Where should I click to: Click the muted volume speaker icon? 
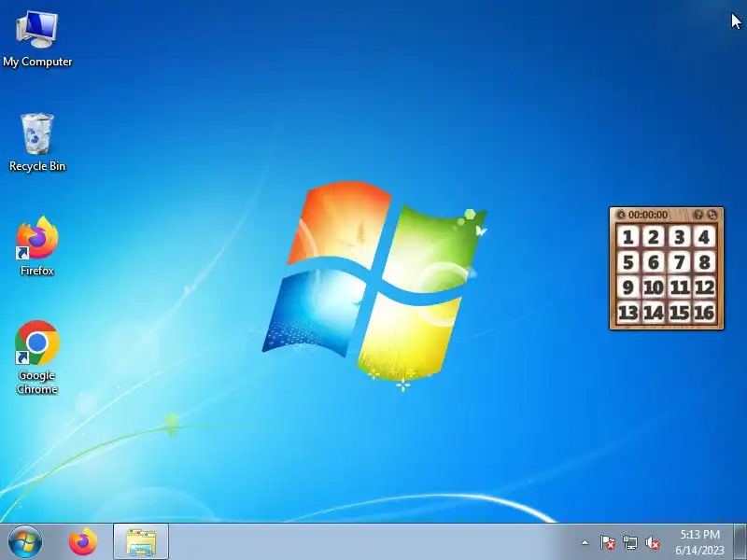coord(652,542)
